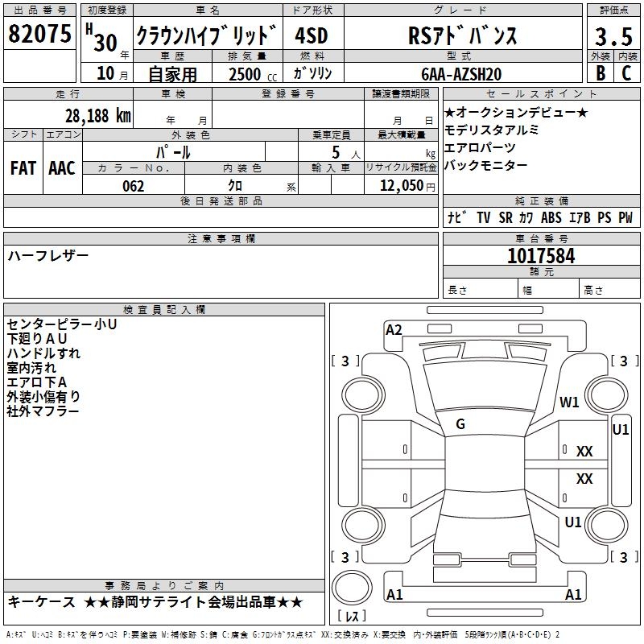The width and height of the screenshot is (644, 644).
Task: Click the 28,188 km mileage value
Action: (97, 115)
